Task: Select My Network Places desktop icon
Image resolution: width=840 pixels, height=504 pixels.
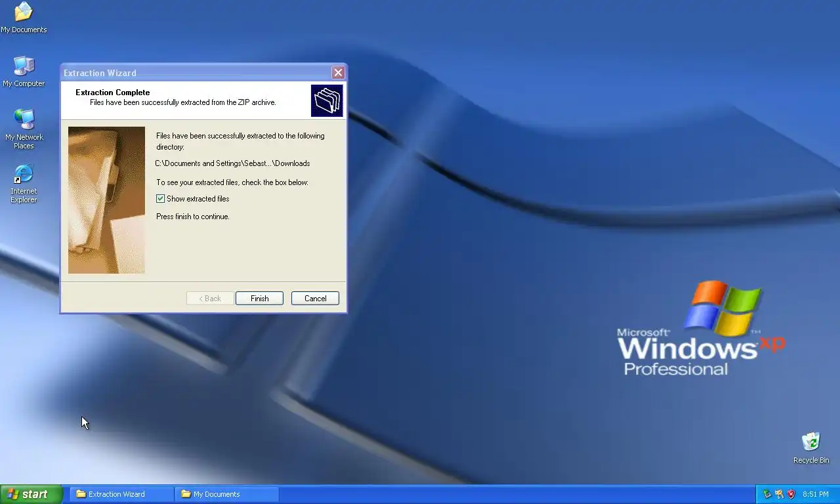Action: [x=24, y=129]
